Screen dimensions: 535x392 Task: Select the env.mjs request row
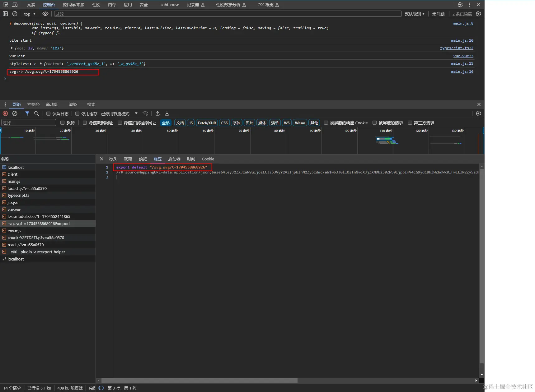point(48,231)
